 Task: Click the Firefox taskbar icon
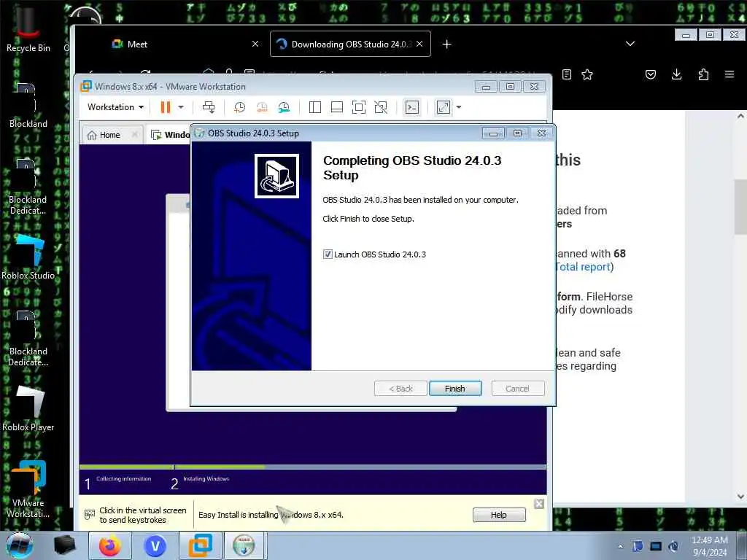[x=109, y=545]
